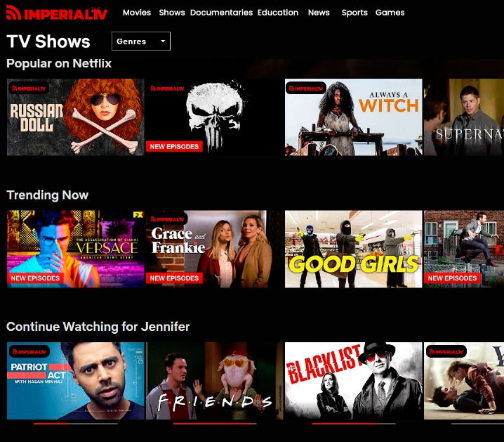Go to Documentaries section
Viewport: 504px width, 442px height.
[221, 13]
